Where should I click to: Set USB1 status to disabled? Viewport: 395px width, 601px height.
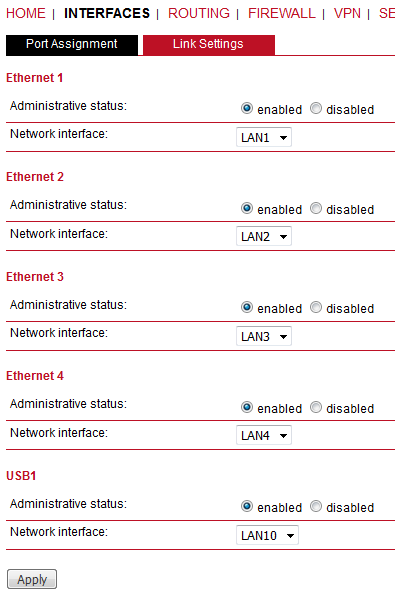316,506
